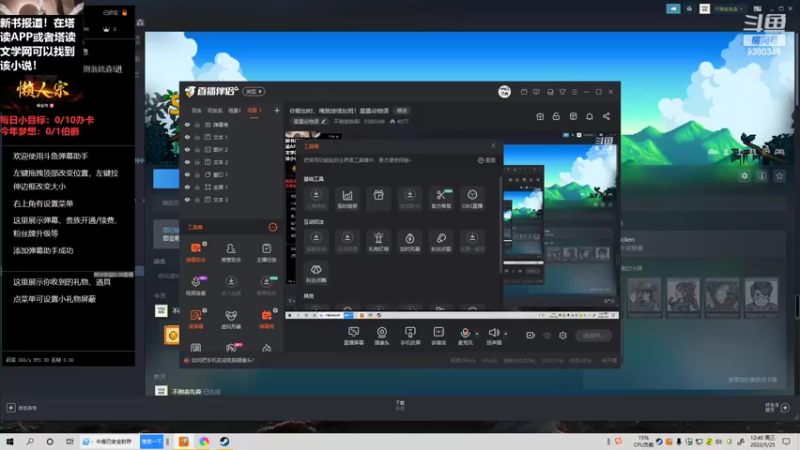Click the unlock padlock icon in the header
This screenshot has height=450, width=800.
(x=556, y=116)
